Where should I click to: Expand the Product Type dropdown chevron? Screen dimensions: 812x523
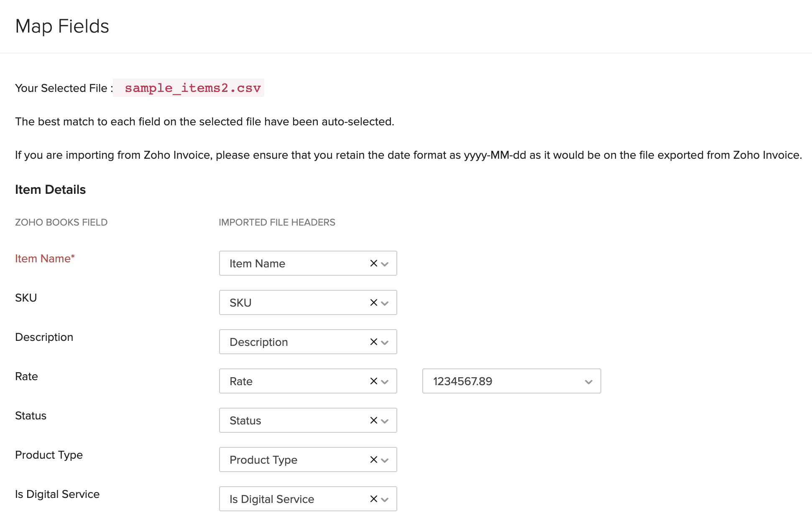[385, 460]
